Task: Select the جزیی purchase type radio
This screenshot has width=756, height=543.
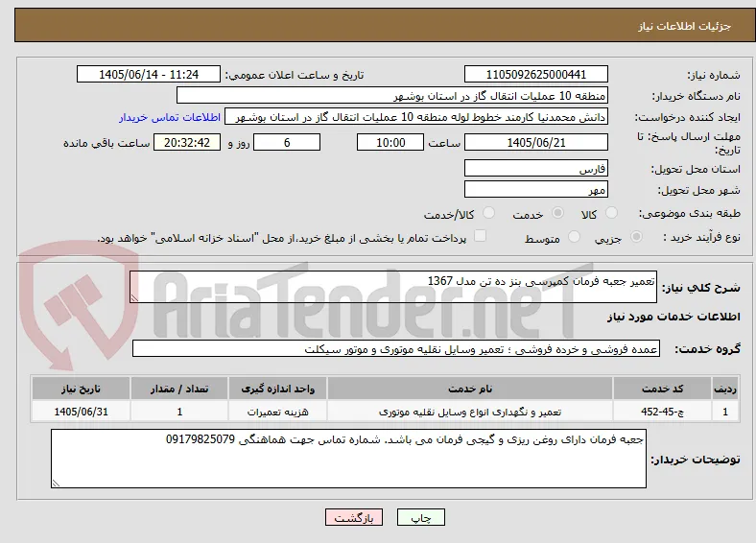Action: coord(636,237)
